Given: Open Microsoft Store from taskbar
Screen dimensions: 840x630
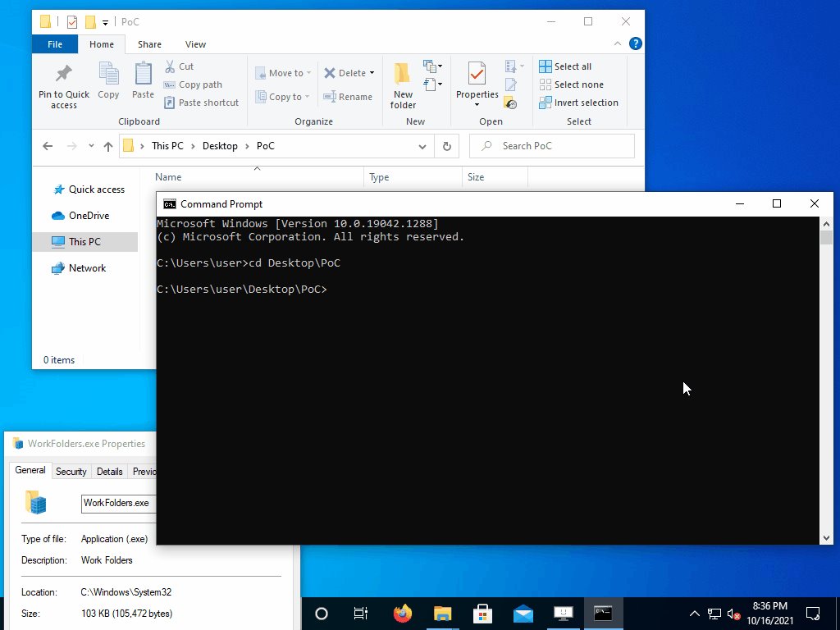Looking at the screenshot, I should (482, 614).
